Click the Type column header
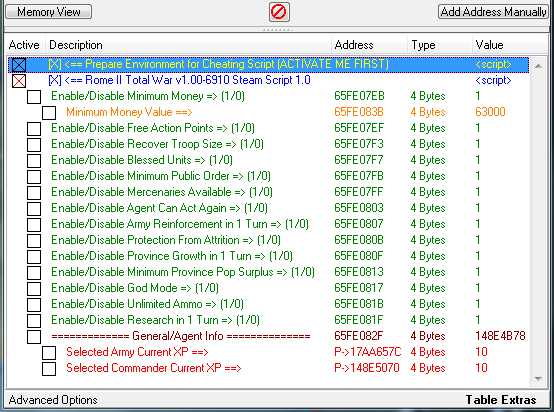This screenshot has height=412, width=554. pos(440,45)
